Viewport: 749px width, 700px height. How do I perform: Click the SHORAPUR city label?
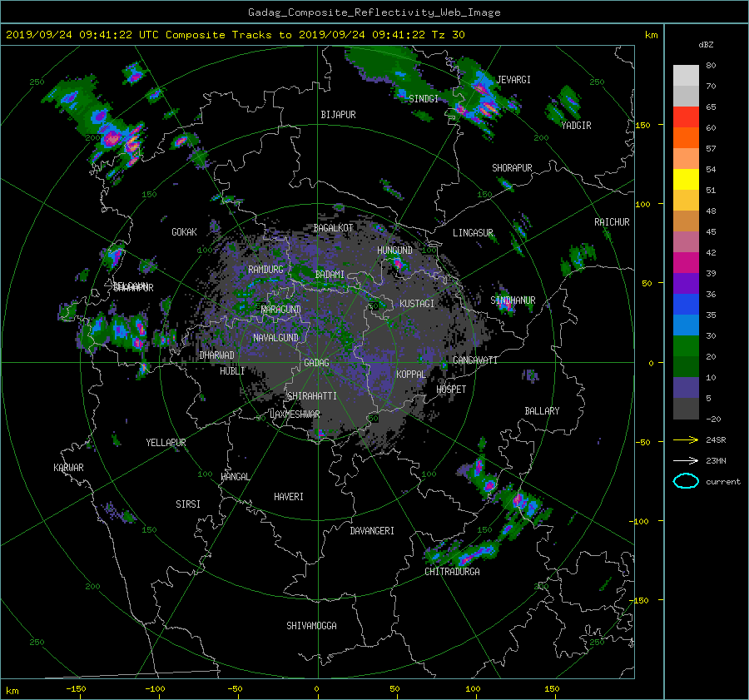coord(512,168)
